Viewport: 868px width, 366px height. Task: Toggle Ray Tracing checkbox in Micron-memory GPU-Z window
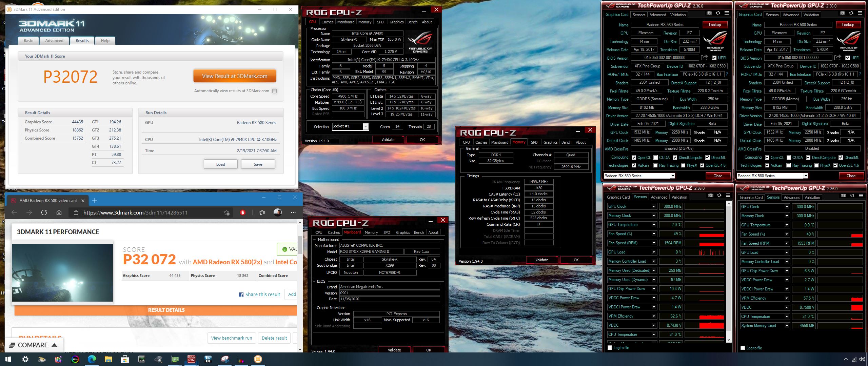(789, 165)
